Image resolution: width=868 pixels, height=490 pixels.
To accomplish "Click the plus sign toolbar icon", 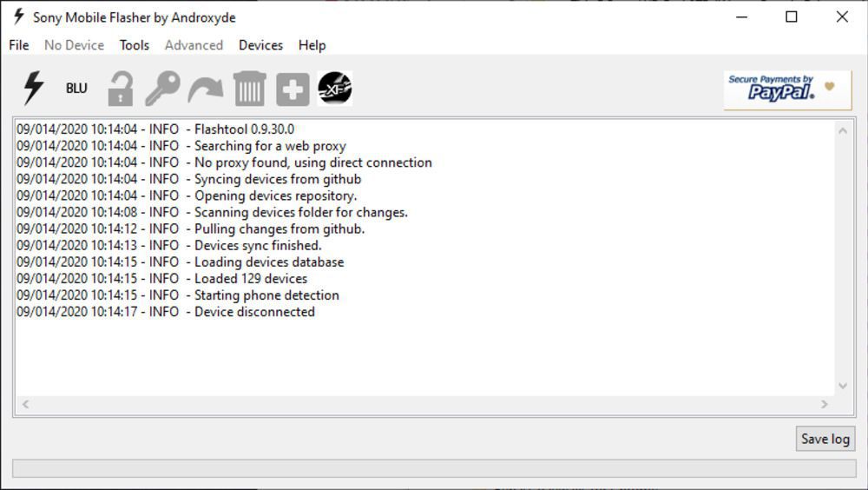I will 293,89.
